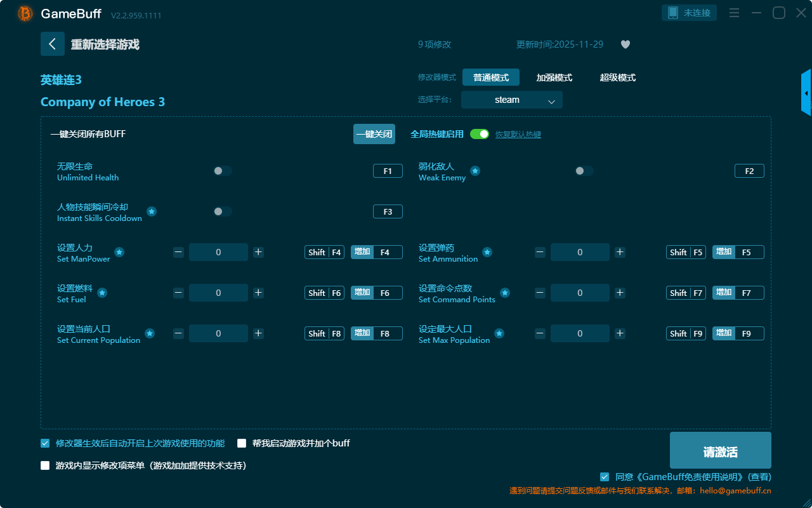The width and height of the screenshot is (812, 508).
Task: Open the hamburger menu in title bar
Action: pyautogui.click(x=734, y=13)
